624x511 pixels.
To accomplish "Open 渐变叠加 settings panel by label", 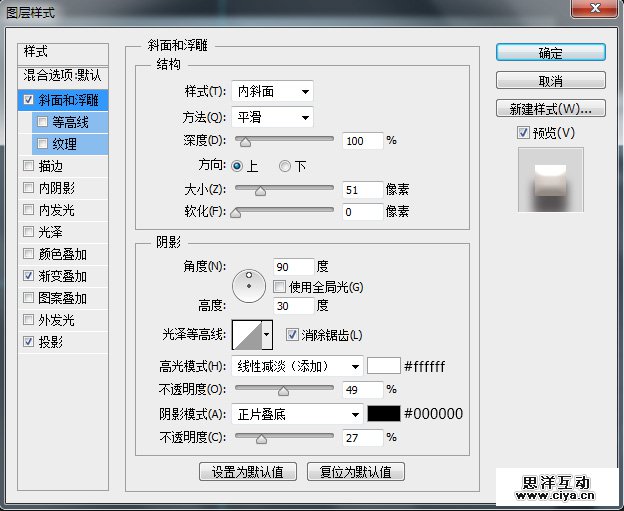I will (62, 276).
